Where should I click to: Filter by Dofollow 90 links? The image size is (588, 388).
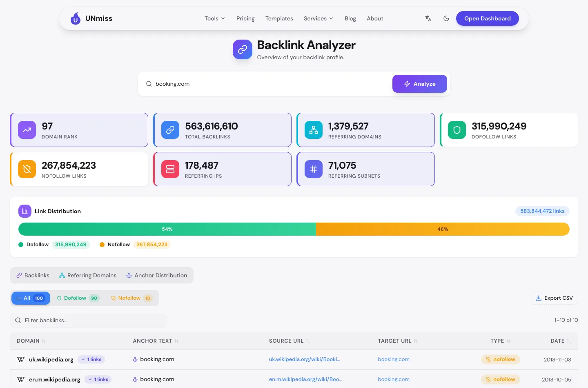click(x=78, y=298)
